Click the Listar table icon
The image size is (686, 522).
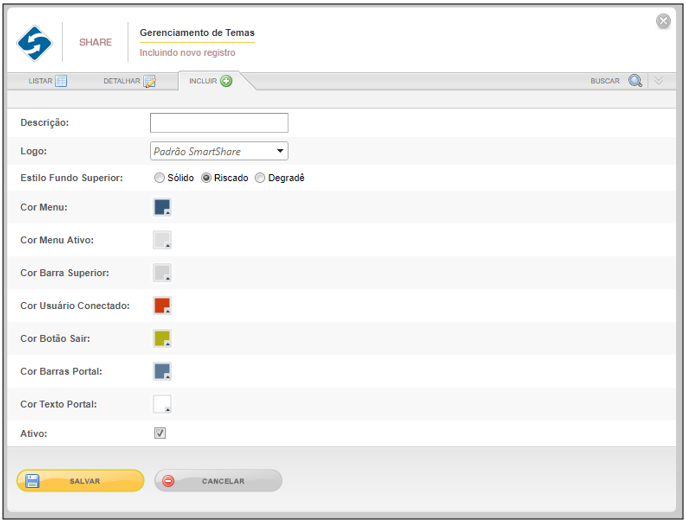click(x=61, y=81)
